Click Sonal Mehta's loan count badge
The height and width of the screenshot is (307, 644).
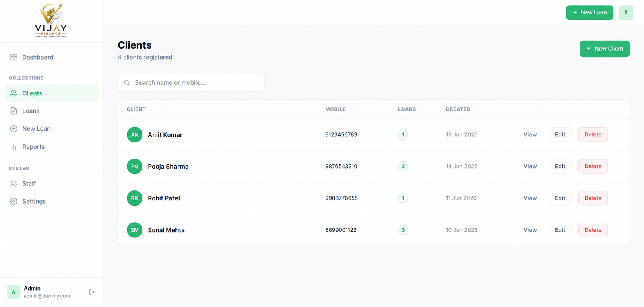click(403, 230)
